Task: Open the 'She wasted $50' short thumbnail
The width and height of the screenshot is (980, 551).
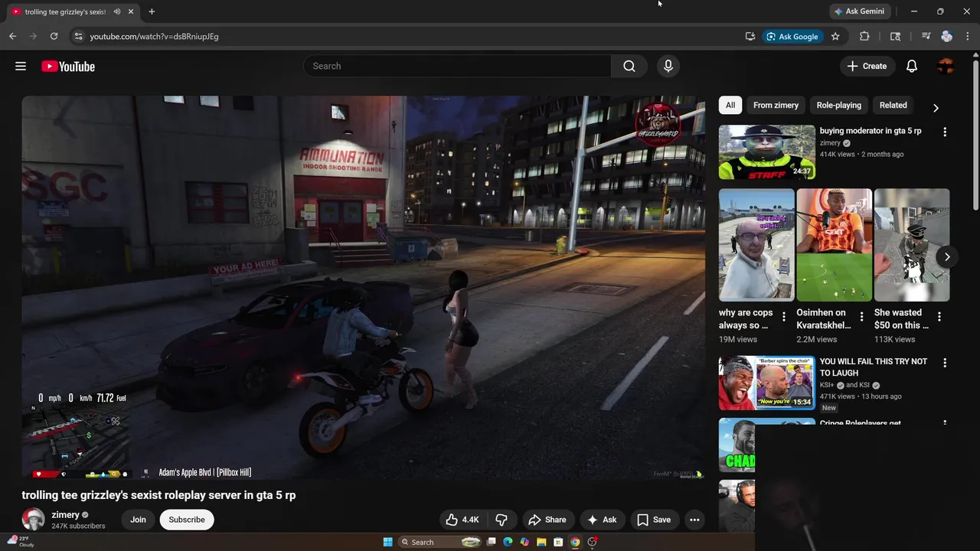Action: click(x=912, y=245)
